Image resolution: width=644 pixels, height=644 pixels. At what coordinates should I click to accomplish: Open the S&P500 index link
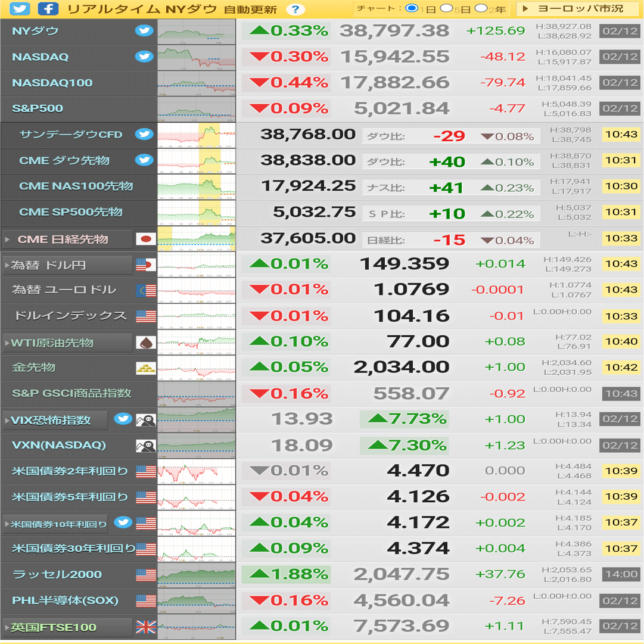click(38, 108)
